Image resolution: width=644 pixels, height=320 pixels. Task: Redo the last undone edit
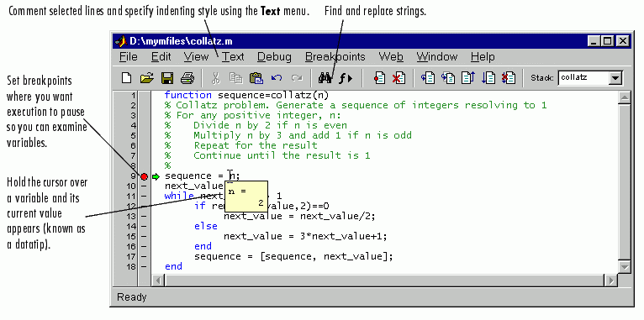(297, 77)
